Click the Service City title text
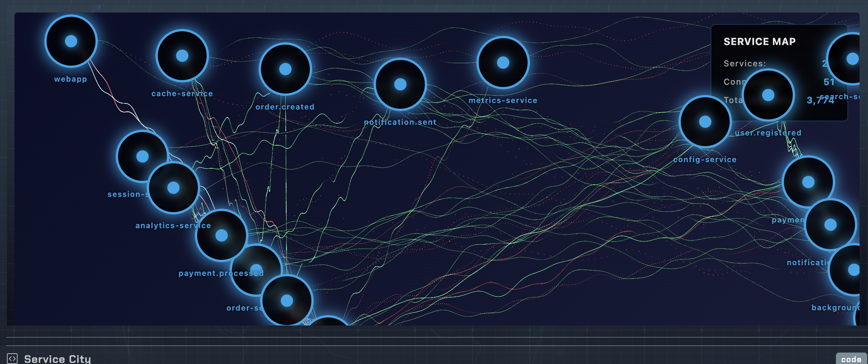 tap(58, 359)
